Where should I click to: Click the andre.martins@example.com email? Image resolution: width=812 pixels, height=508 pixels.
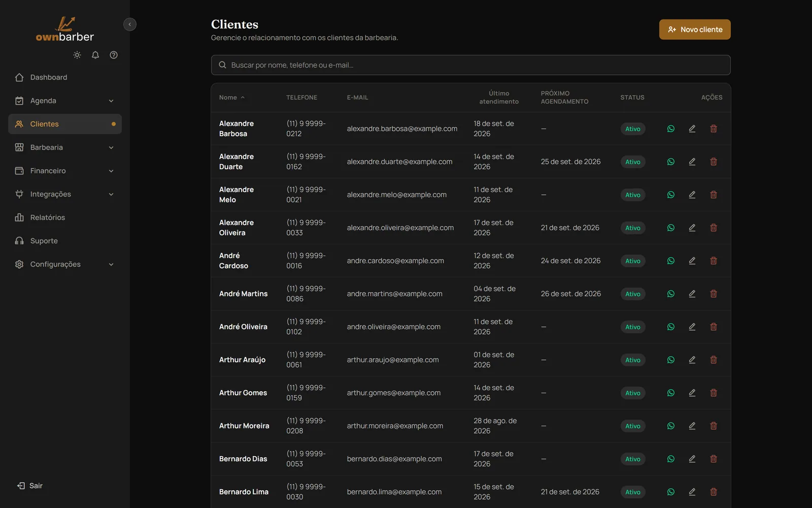(x=395, y=294)
